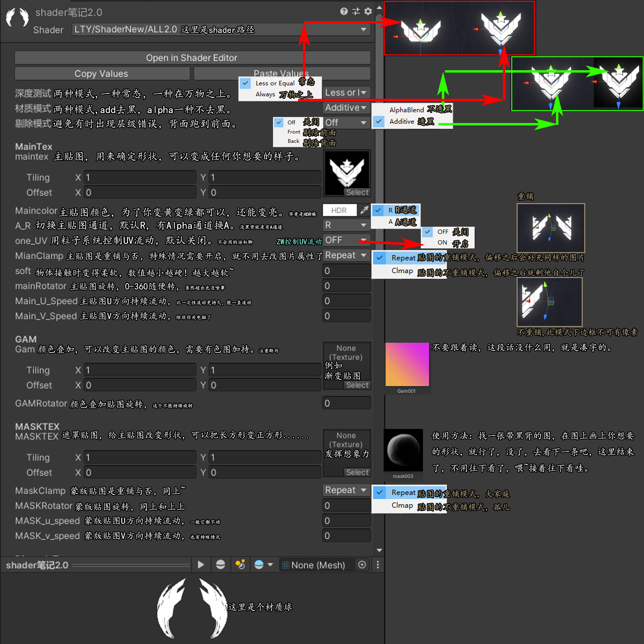644x644 pixels.
Task: Play the material preview animation
Action: pyautogui.click(x=201, y=565)
